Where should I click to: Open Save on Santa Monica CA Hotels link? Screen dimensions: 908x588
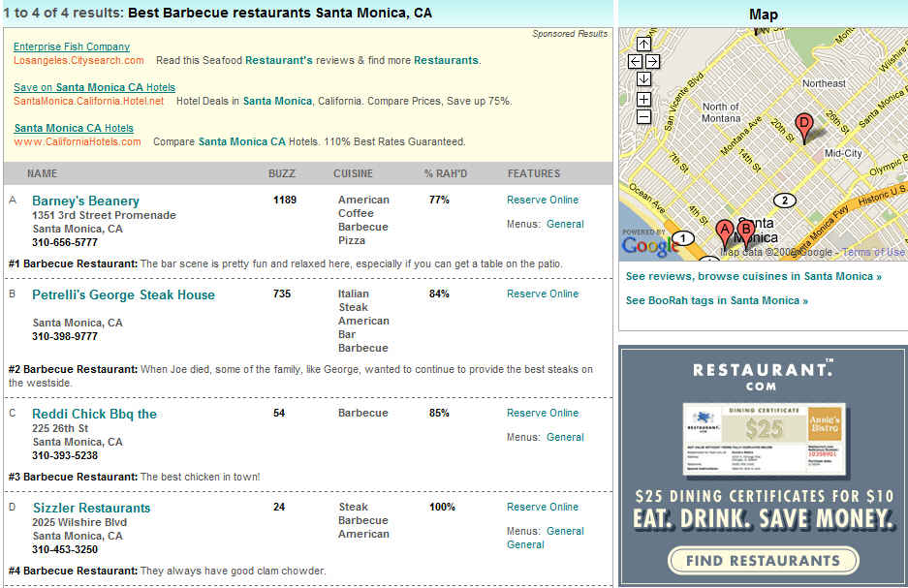(94, 87)
